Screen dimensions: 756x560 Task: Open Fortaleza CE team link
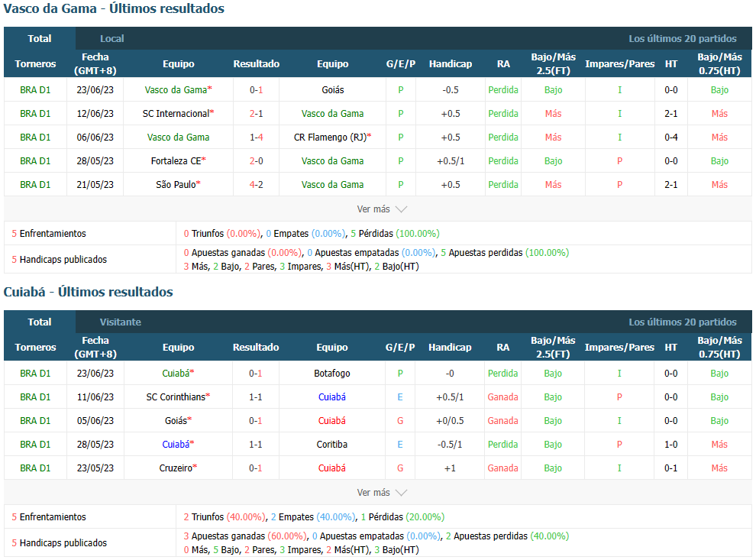pos(176,160)
